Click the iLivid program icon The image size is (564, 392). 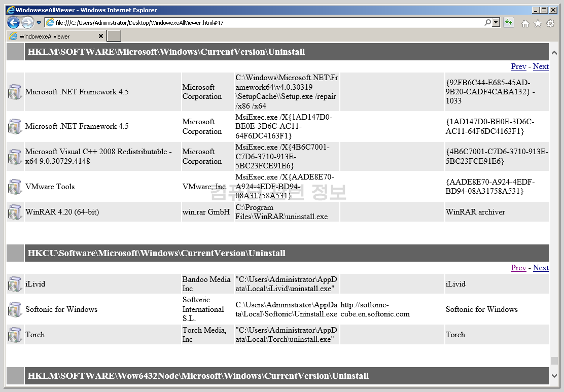click(x=15, y=284)
